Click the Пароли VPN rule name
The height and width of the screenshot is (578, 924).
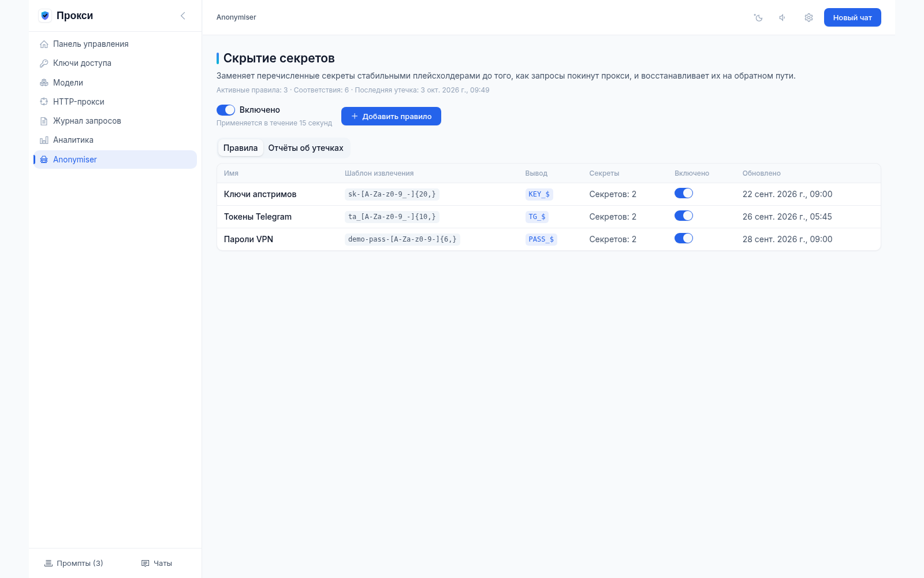point(248,239)
